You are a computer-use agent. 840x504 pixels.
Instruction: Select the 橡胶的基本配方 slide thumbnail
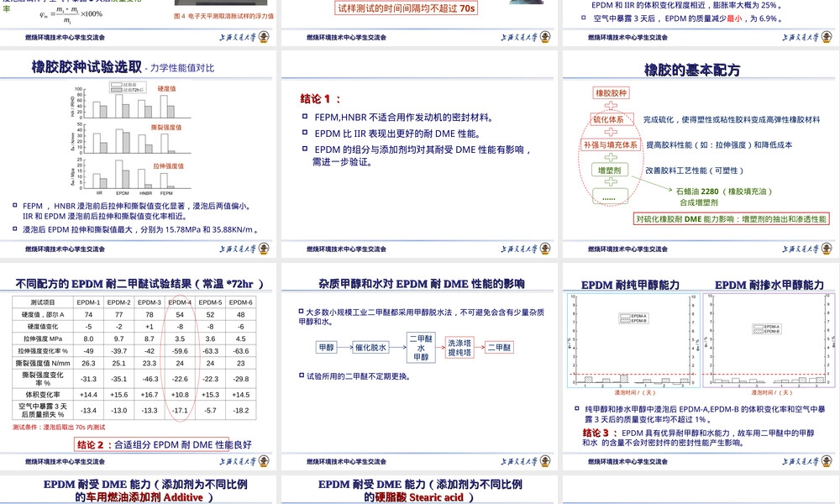pos(701,154)
